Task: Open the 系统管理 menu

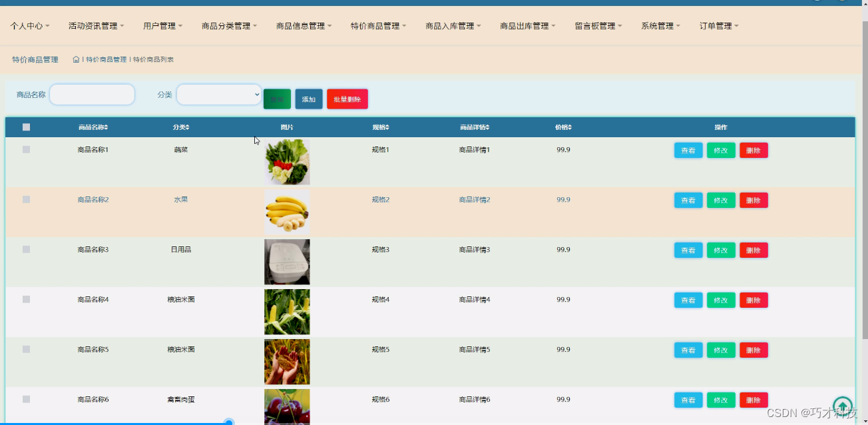Action: (660, 25)
